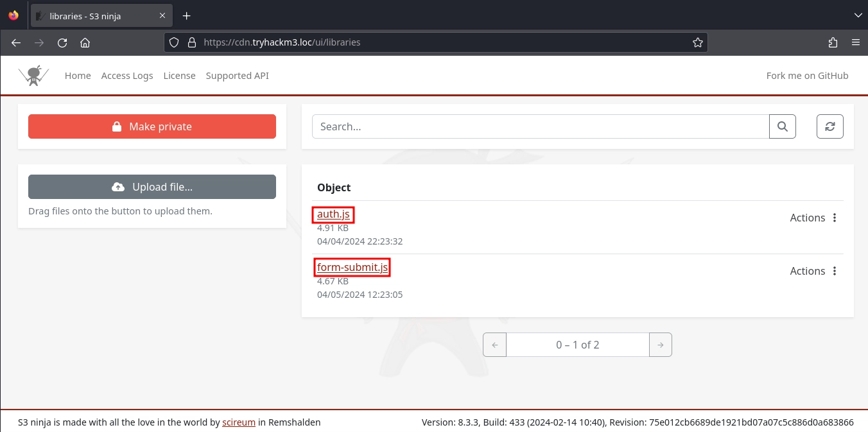Expand the list all tabs chevron

click(857, 15)
